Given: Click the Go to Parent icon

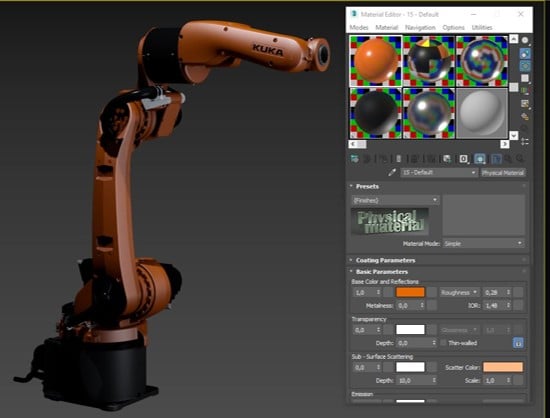Looking at the screenshot, I should (x=508, y=159).
